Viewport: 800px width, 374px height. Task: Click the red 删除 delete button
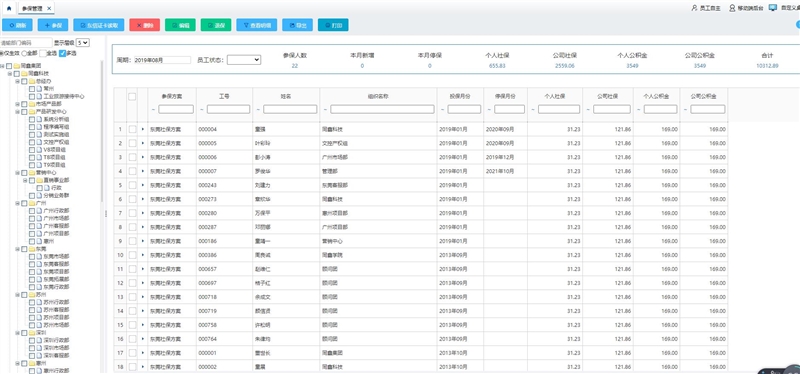coord(144,25)
